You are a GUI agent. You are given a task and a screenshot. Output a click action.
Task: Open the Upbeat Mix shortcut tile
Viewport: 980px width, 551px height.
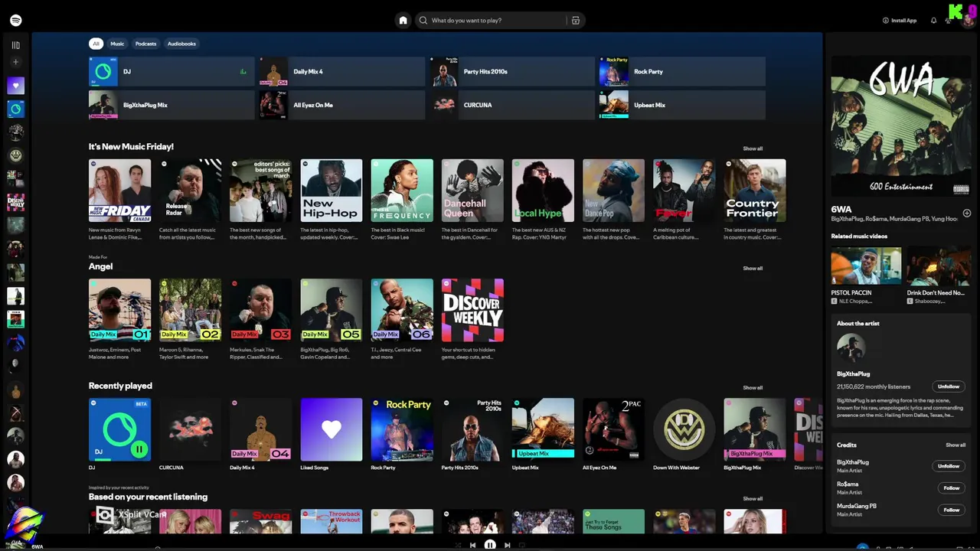coord(681,105)
